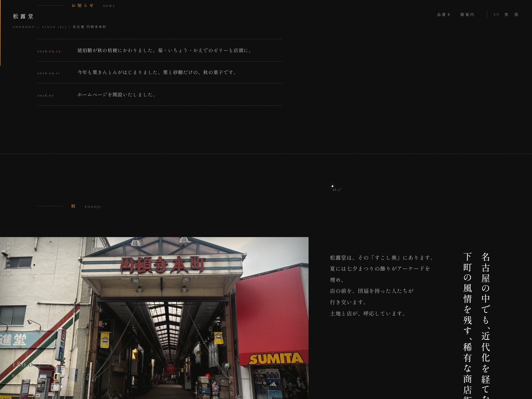Click the line 店の前を、団扇を持った人たちが
The width and height of the screenshot is (532, 399).
[372, 291]
